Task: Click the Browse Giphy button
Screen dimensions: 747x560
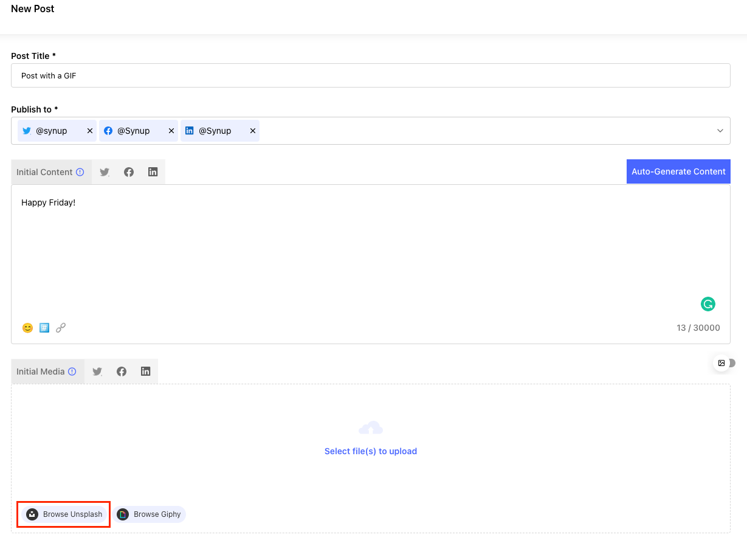Action: [149, 514]
